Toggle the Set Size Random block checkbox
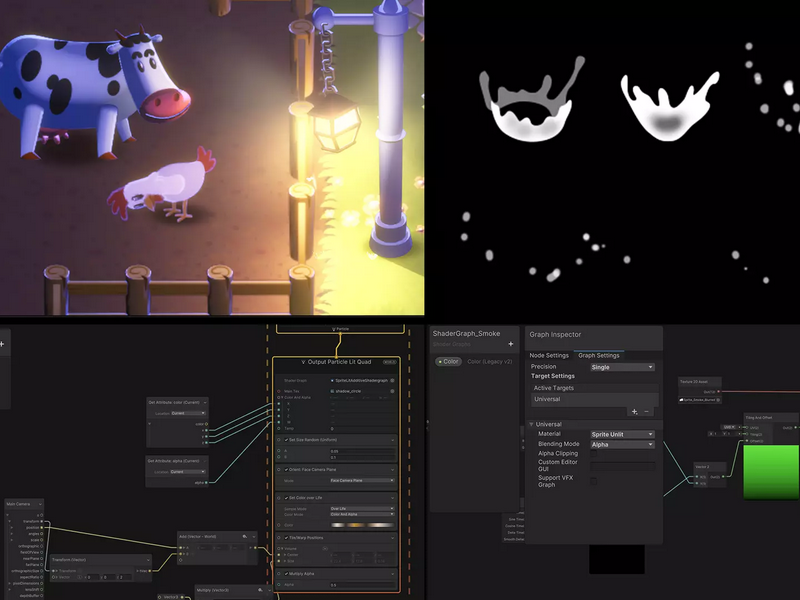 pyautogui.click(x=286, y=440)
